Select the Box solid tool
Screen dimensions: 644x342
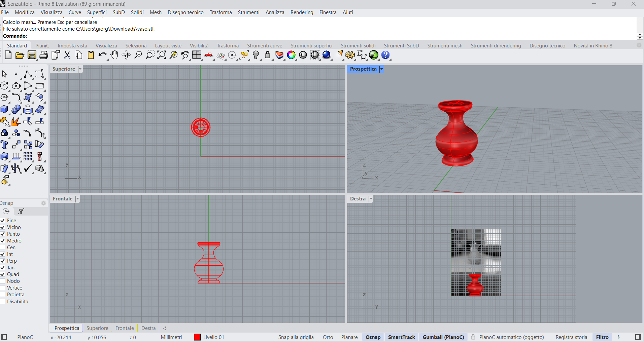pyautogui.click(x=4, y=110)
